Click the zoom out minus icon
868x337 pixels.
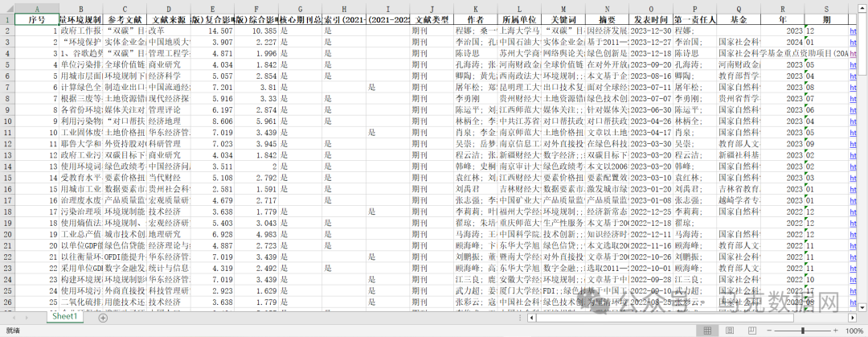point(771,331)
